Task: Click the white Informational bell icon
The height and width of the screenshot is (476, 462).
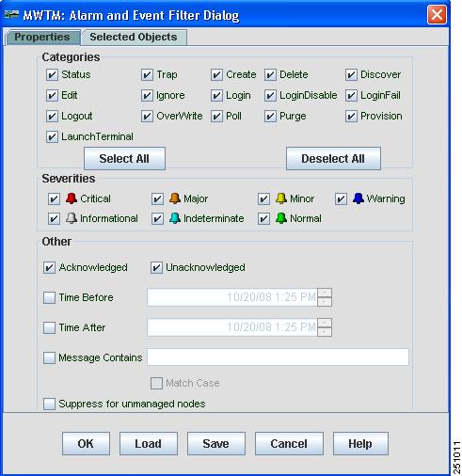Action: (x=72, y=218)
